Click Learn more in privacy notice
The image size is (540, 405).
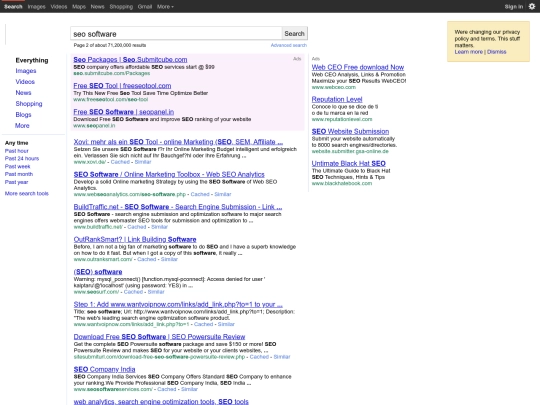pos(468,52)
